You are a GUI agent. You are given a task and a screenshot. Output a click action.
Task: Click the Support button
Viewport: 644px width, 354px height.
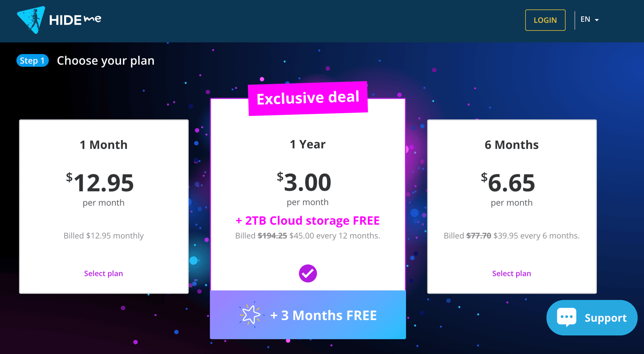click(x=592, y=317)
